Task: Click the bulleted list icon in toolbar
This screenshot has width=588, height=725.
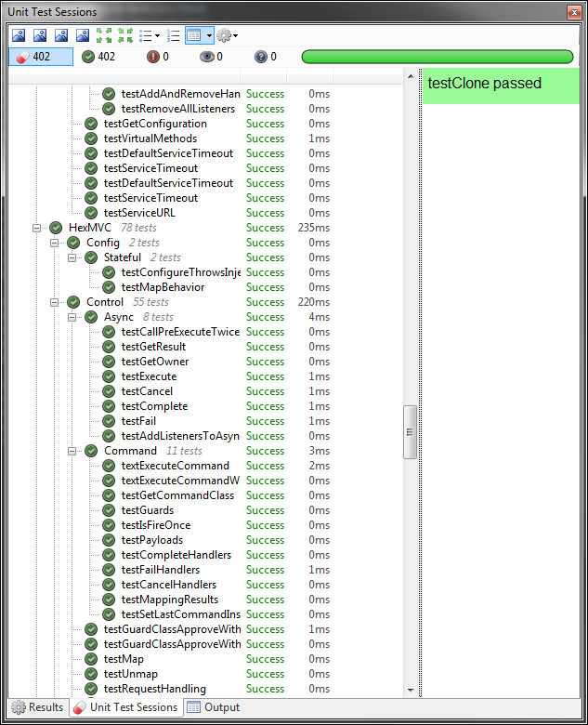Action: coord(146,35)
